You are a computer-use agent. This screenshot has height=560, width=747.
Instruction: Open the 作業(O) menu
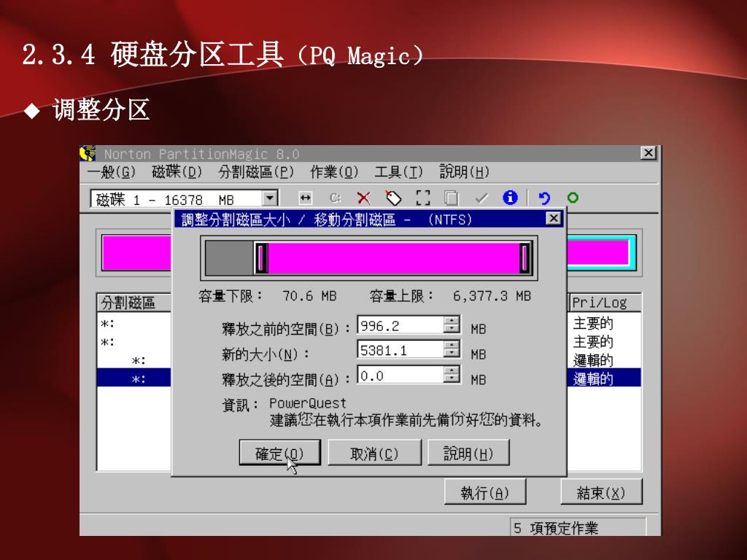tap(334, 172)
